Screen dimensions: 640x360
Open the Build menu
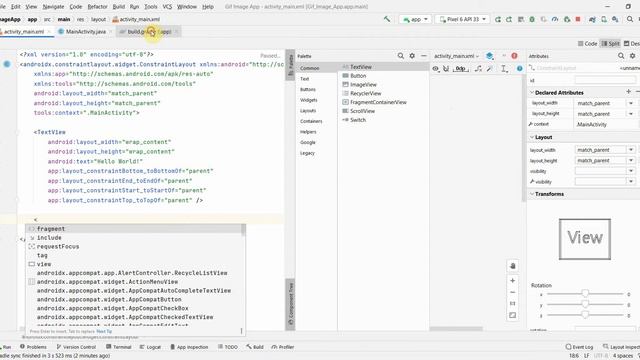(119, 7)
